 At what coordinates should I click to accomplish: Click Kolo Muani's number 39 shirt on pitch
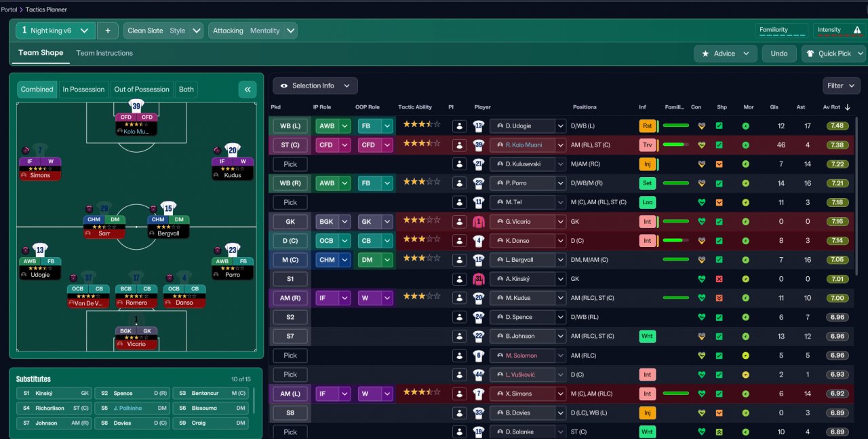click(x=136, y=106)
